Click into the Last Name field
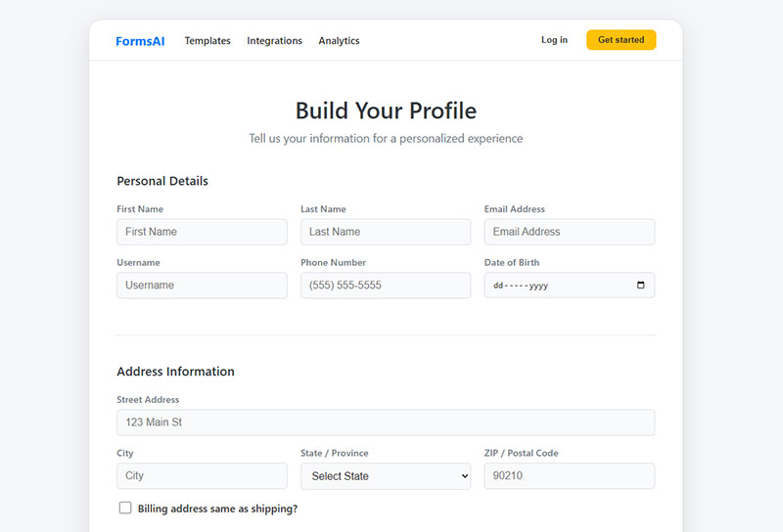 386,232
